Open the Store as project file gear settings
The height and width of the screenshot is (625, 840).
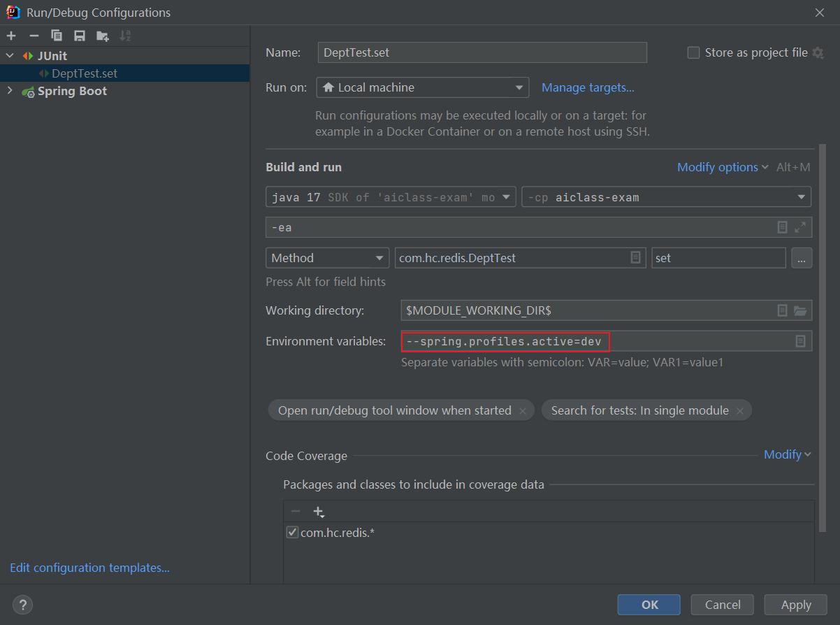(x=818, y=52)
